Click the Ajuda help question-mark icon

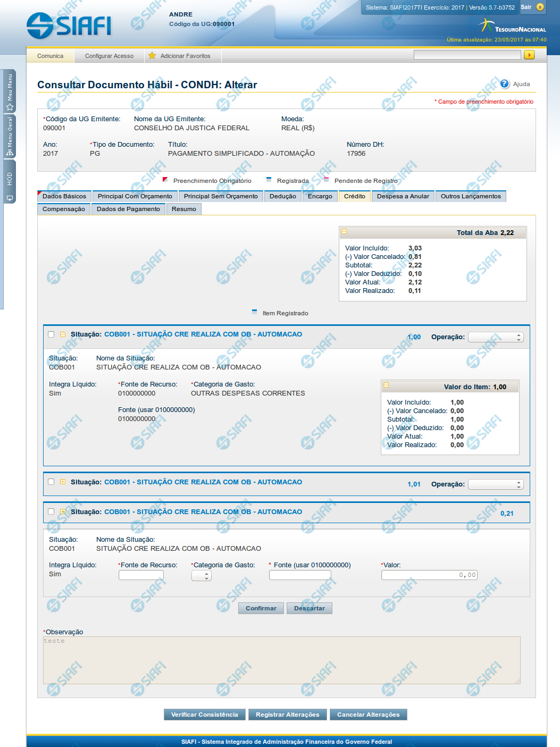pos(505,84)
